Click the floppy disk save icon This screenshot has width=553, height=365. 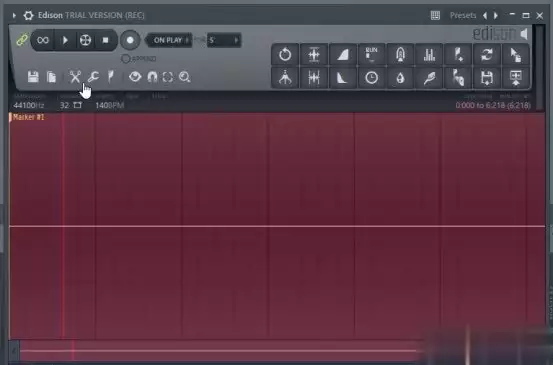click(33, 77)
